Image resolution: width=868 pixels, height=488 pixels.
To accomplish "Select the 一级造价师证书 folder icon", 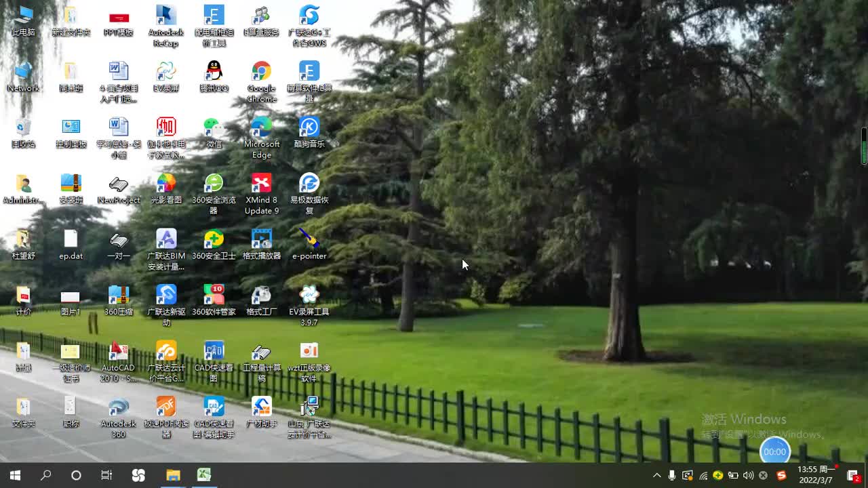I will [x=71, y=362].
